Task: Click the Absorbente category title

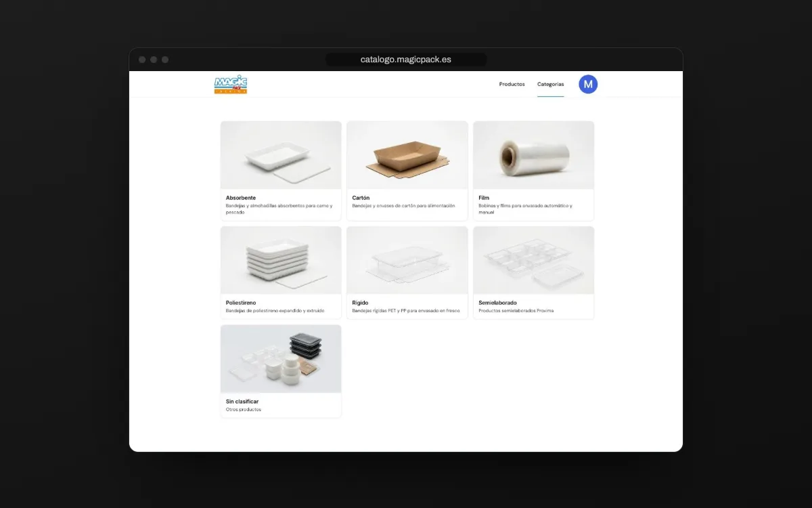Action: pos(241,198)
